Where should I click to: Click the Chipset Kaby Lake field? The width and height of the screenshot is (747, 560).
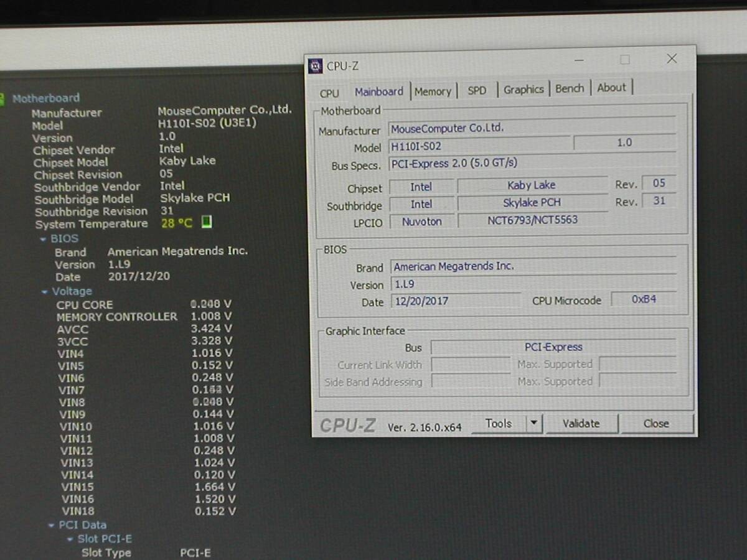pyautogui.click(x=532, y=185)
